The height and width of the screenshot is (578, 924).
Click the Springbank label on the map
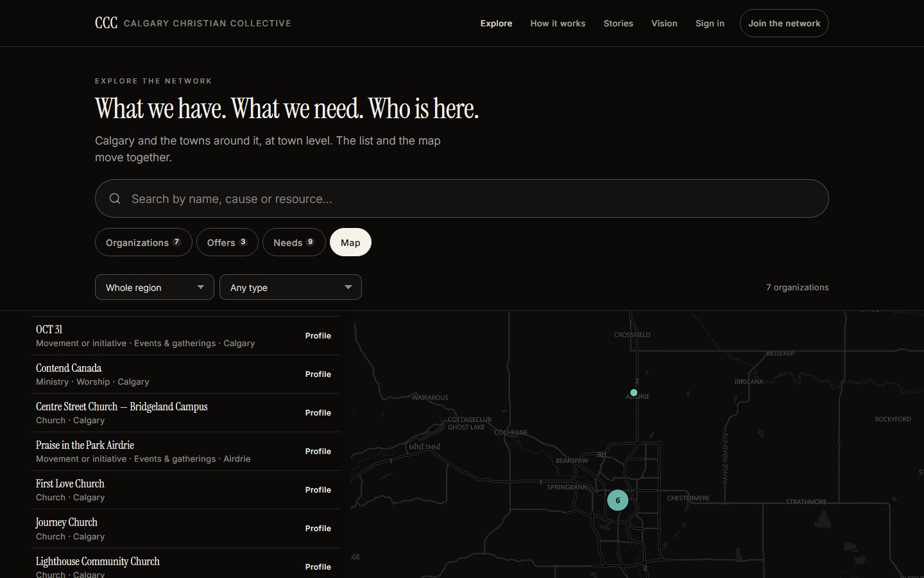coord(567,487)
